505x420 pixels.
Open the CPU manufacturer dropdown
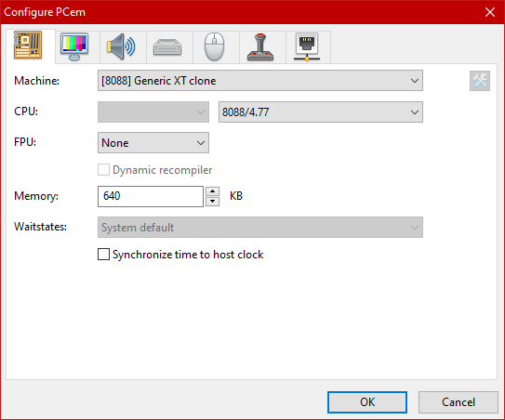click(153, 112)
